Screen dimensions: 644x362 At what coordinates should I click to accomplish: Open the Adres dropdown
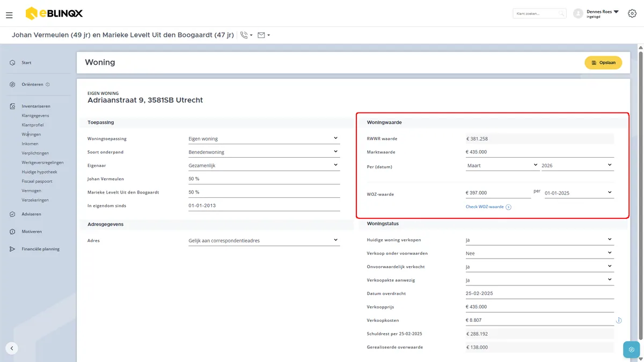(264, 240)
